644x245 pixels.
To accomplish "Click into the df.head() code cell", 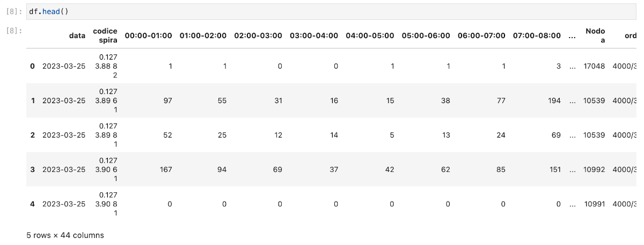I will [322, 12].
